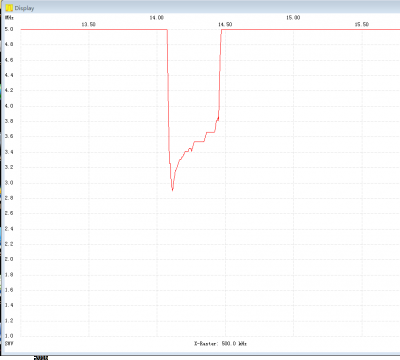
Task: Click the MHz unit label at top left
Action: (9, 18)
